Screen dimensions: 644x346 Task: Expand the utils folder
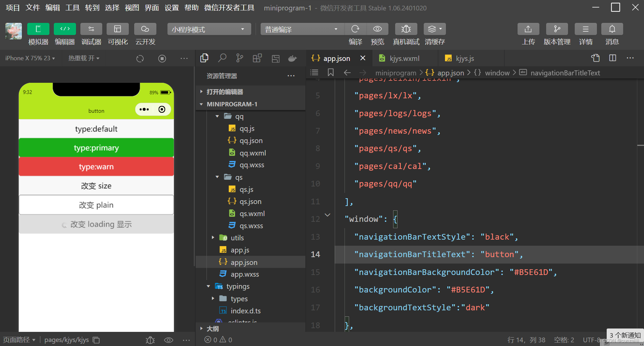(213, 238)
